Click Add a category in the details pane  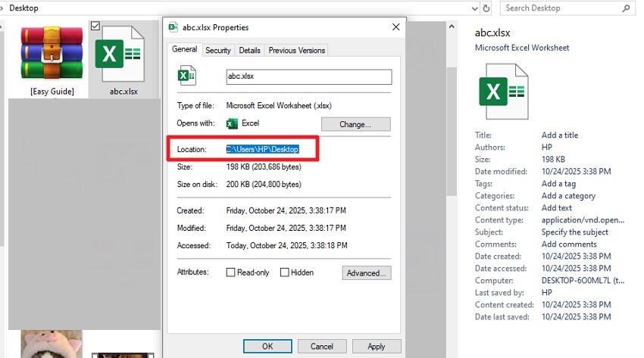point(568,195)
